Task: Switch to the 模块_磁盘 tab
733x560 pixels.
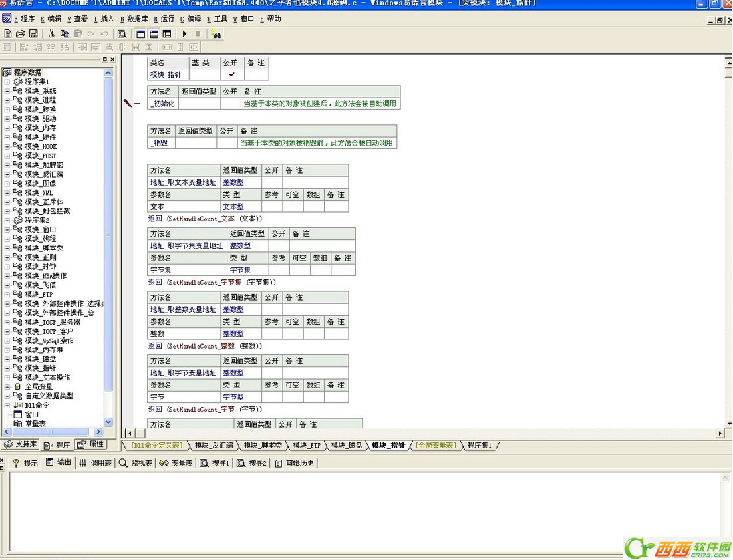Action: click(x=347, y=445)
